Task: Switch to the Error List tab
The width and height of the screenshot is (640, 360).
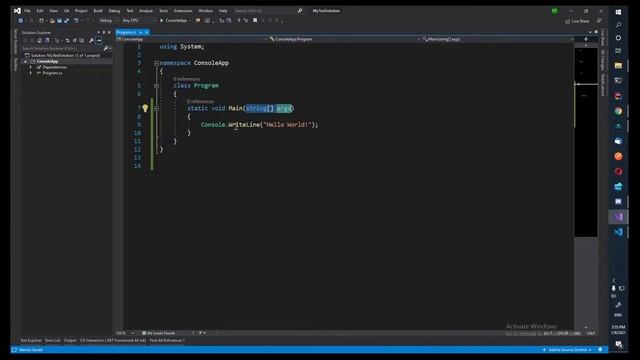Action: pyautogui.click(x=53, y=340)
